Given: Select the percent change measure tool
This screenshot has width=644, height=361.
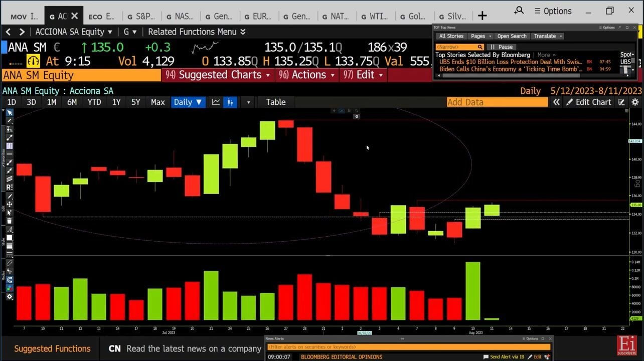Looking at the screenshot, I should coord(9,129).
